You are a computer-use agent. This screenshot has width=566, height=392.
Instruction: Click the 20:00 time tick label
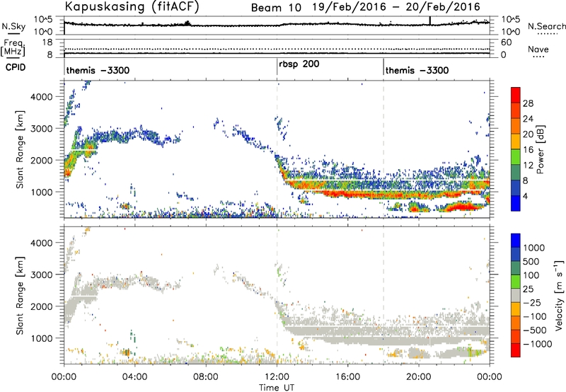[419, 377]
